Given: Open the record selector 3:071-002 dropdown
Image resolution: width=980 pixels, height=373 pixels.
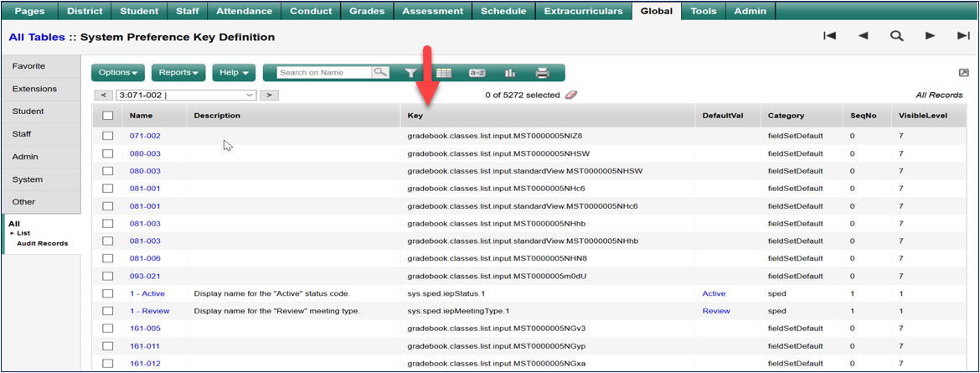Looking at the screenshot, I should point(186,95).
